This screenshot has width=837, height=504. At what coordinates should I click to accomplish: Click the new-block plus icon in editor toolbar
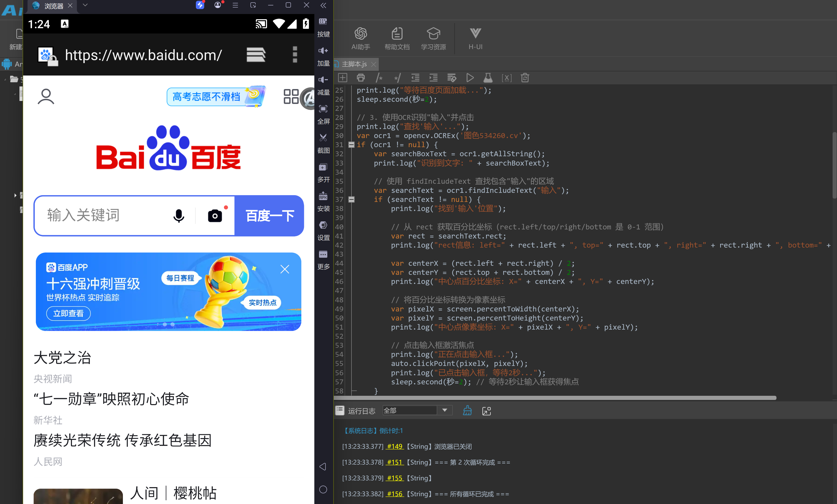[342, 78]
